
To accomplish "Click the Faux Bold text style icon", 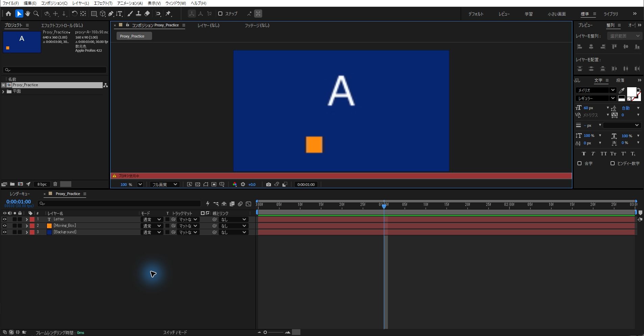I will [584, 153].
